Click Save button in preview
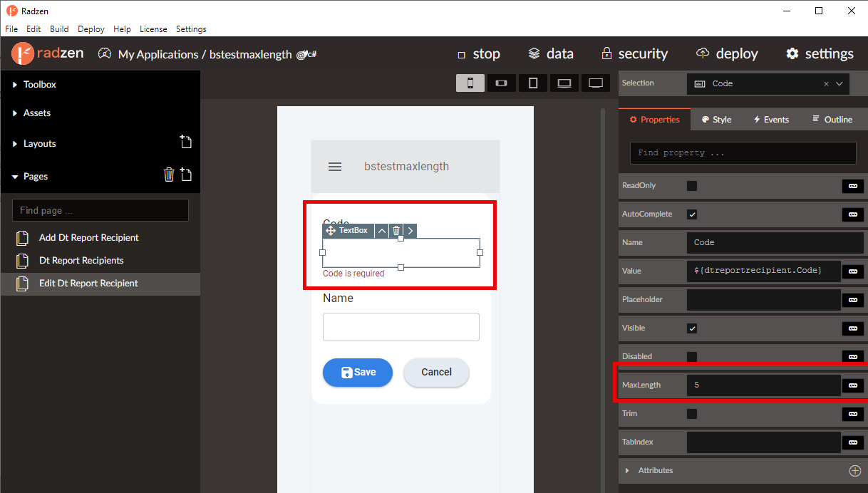 tap(358, 372)
